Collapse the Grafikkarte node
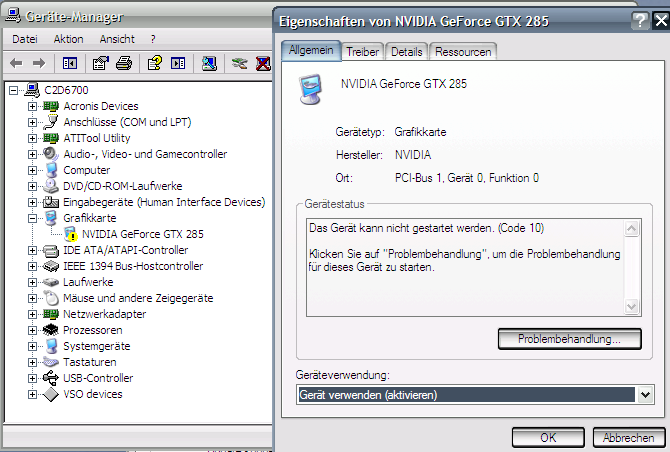The image size is (670, 452). point(32,218)
